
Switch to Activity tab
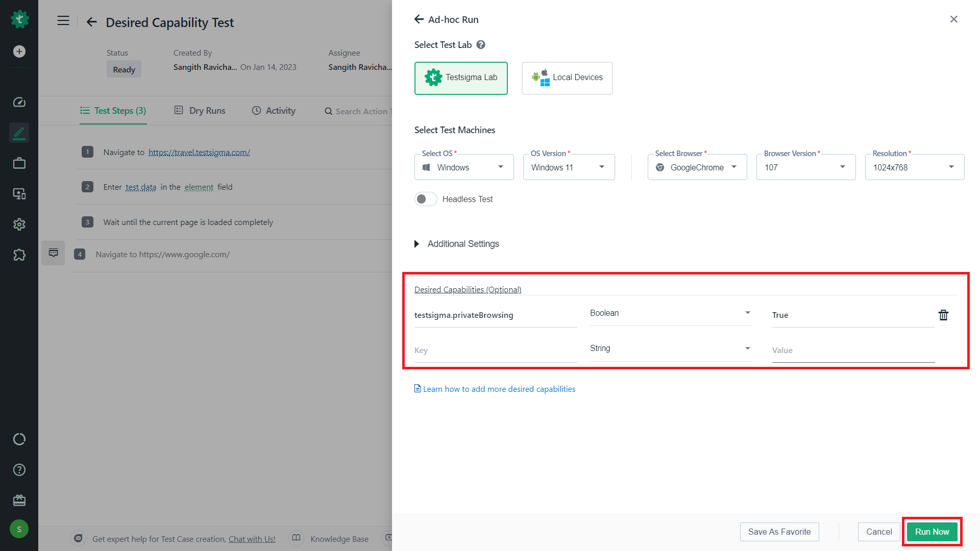click(x=274, y=111)
